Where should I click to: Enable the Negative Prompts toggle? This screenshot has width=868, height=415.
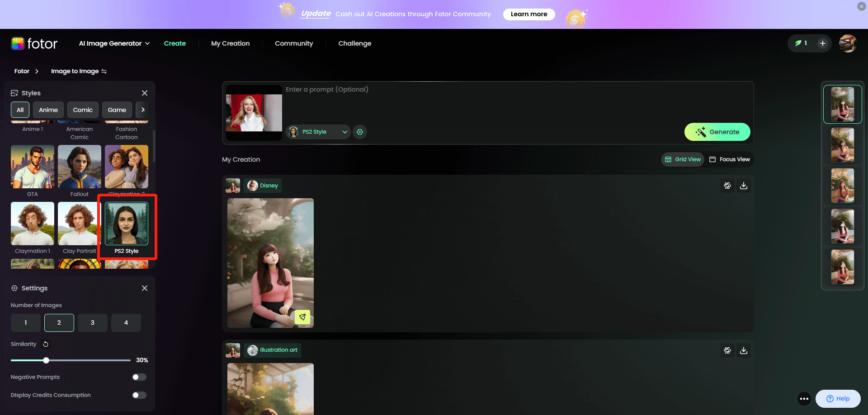coord(139,377)
